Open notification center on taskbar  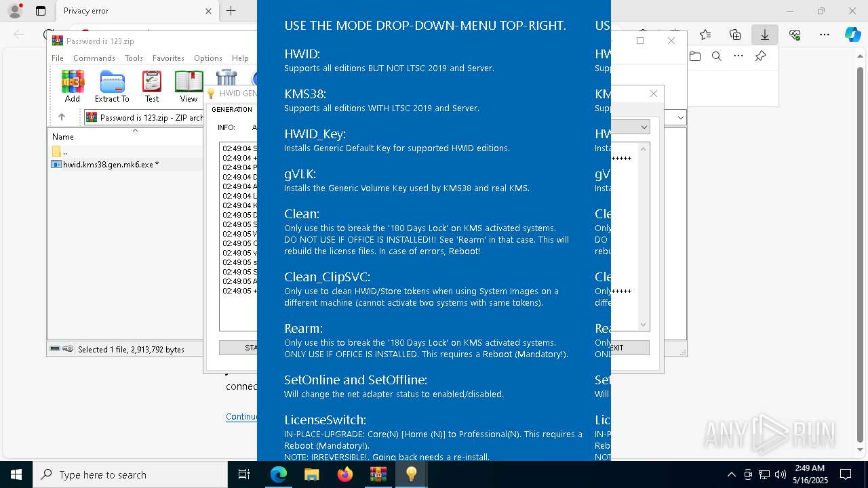[x=846, y=474]
